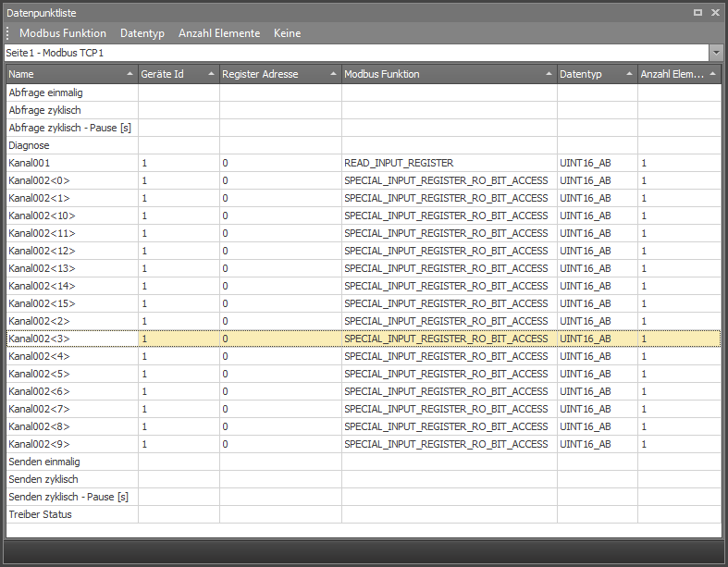Select the Senden einmalig row
The height and width of the screenshot is (567, 728).
coord(364,462)
